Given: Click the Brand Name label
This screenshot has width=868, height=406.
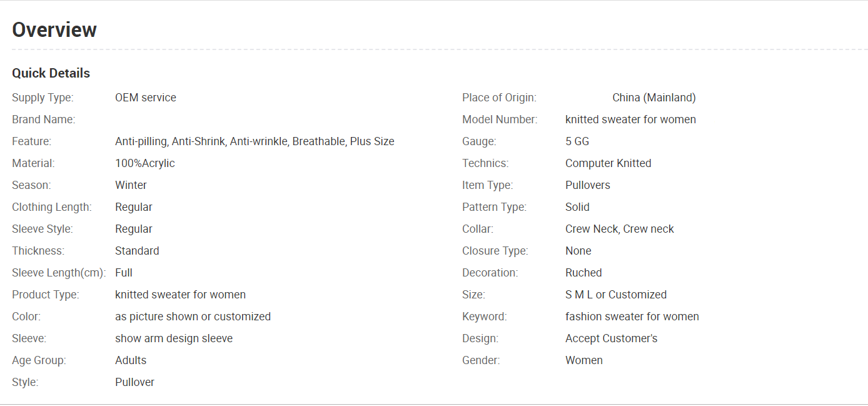Looking at the screenshot, I should click(43, 119).
